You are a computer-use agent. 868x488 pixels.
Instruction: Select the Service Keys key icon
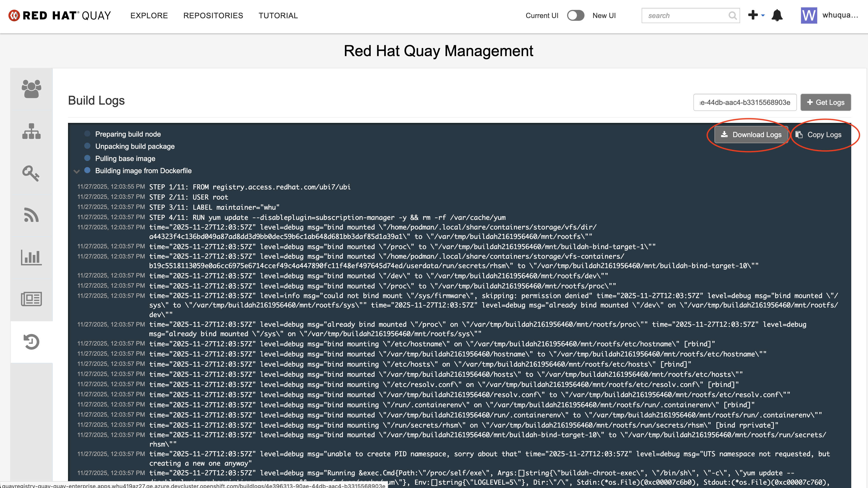pos(31,173)
